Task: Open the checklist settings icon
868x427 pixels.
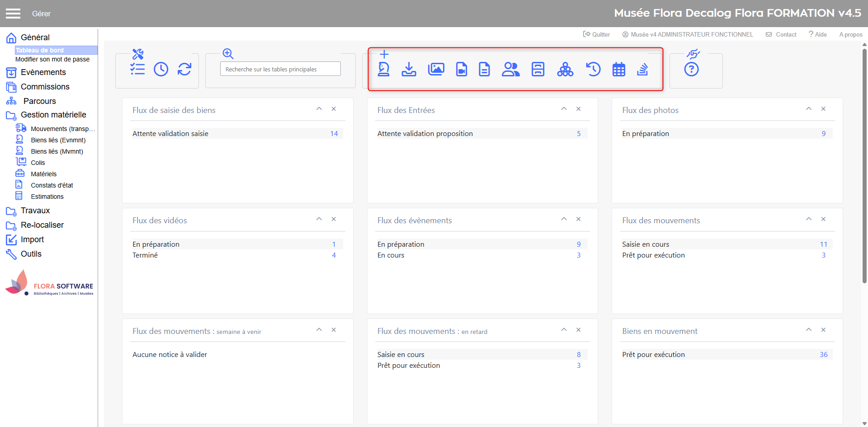Action: (137, 69)
